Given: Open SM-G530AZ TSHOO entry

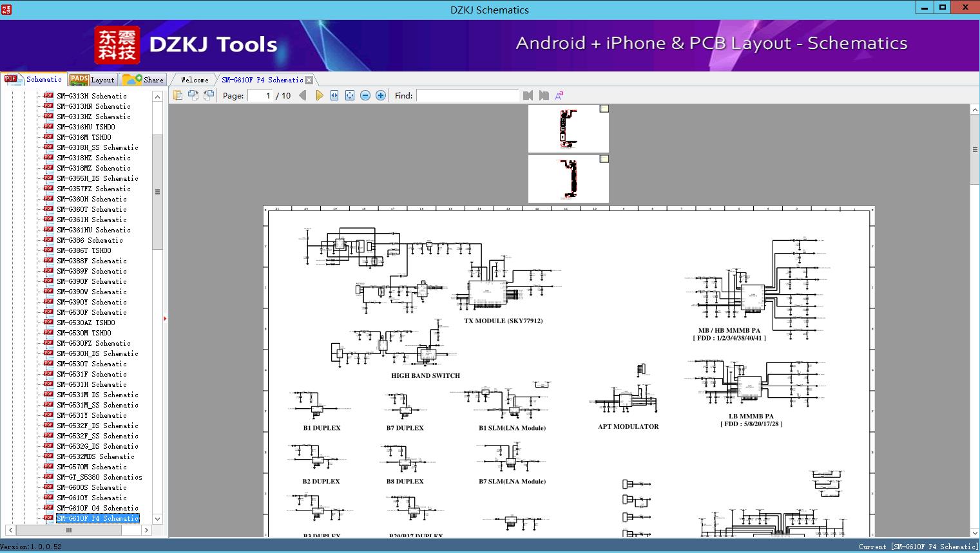Looking at the screenshot, I should coord(86,323).
